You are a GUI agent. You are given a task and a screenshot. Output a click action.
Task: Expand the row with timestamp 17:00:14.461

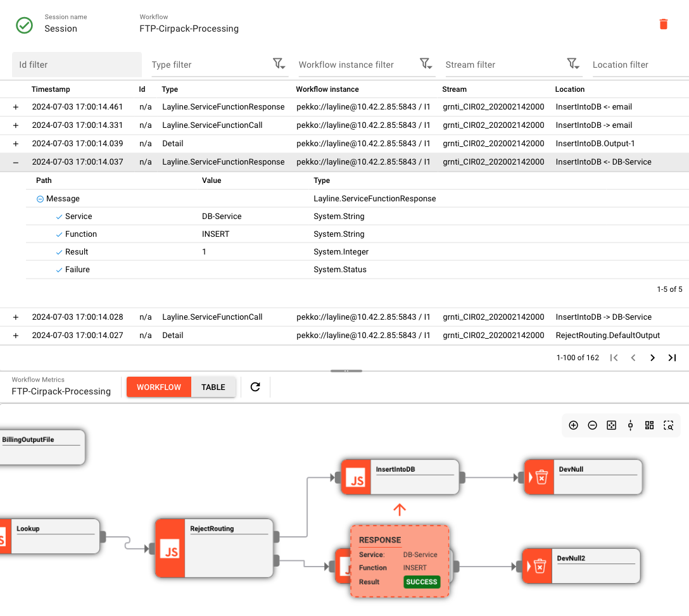16,107
